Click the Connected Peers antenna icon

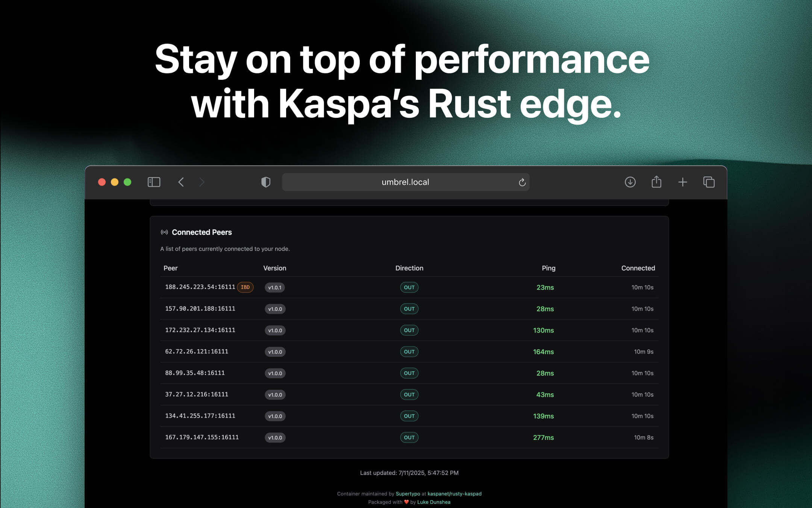click(164, 232)
